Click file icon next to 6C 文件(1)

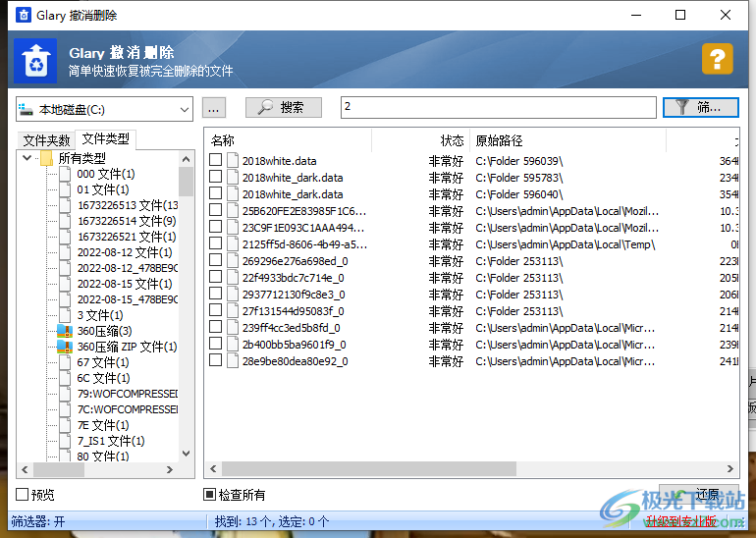click(65, 378)
